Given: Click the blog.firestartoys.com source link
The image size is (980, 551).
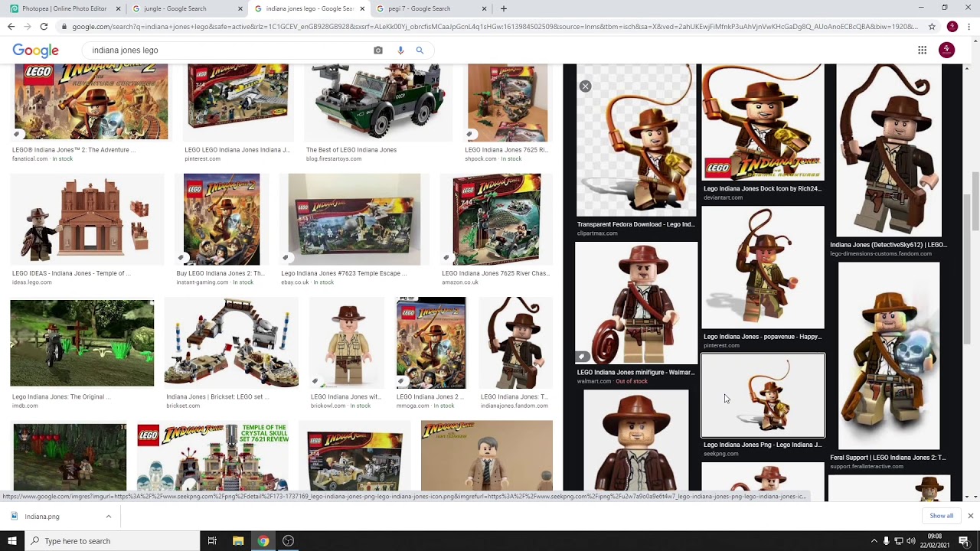Looking at the screenshot, I should tap(334, 158).
